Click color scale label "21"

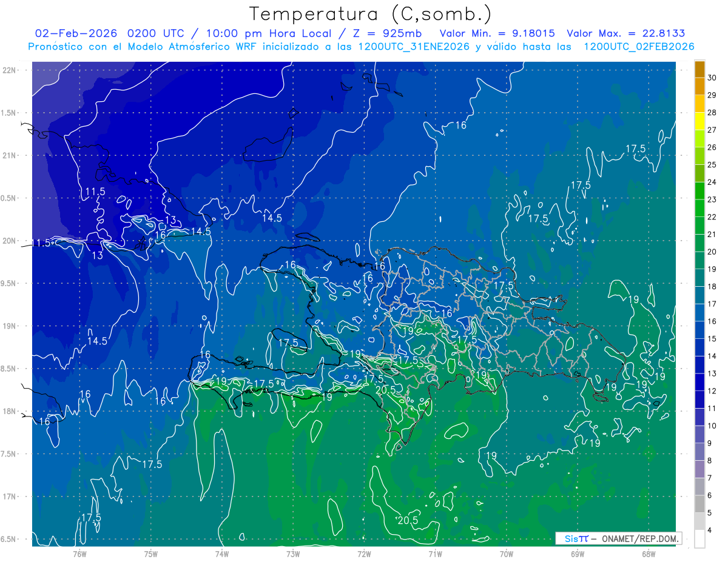[712, 234]
